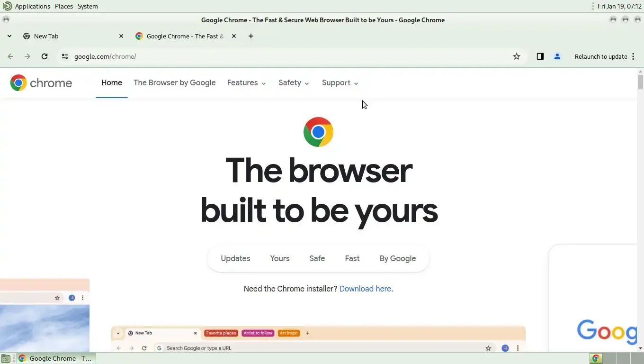Open Chrome's three-dot menu
The width and height of the screenshot is (644, 364).
pos(633,56)
